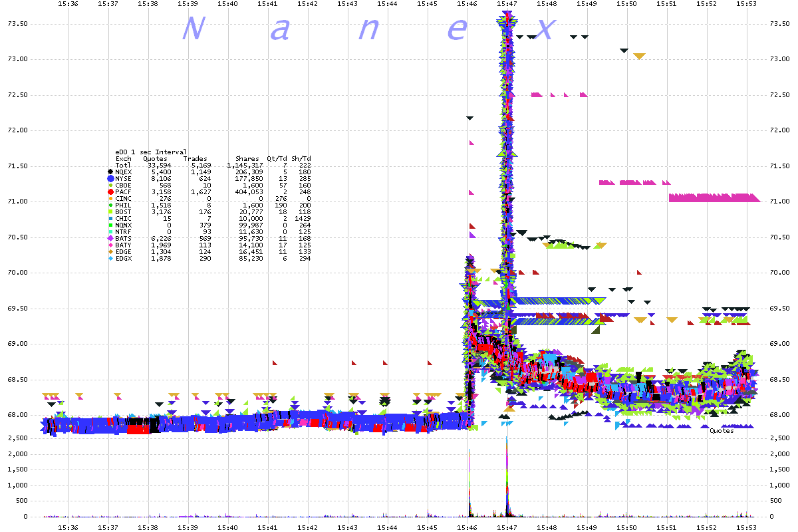Viewport: 798px width, 532px height.
Task: Select the red PACF legend dot
Action: click(x=110, y=192)
